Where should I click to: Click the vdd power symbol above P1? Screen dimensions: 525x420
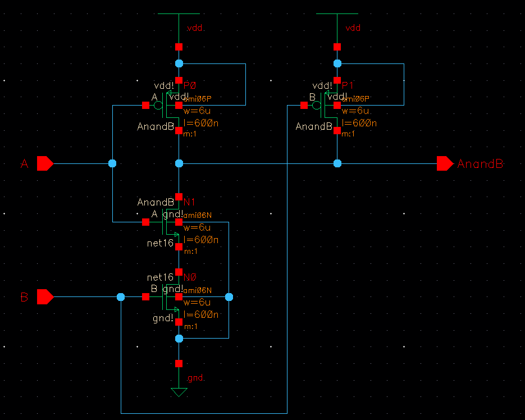[x=337, y=14]
